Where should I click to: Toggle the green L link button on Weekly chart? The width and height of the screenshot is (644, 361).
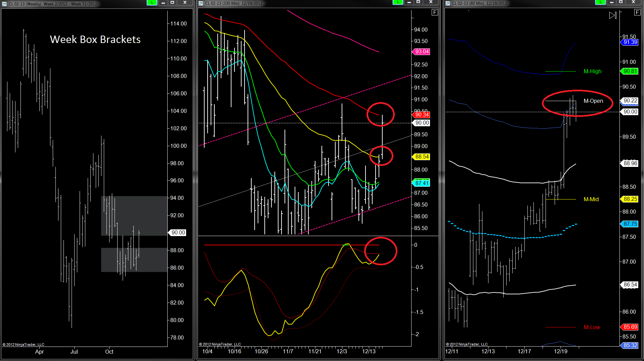[x=152, y=2]
